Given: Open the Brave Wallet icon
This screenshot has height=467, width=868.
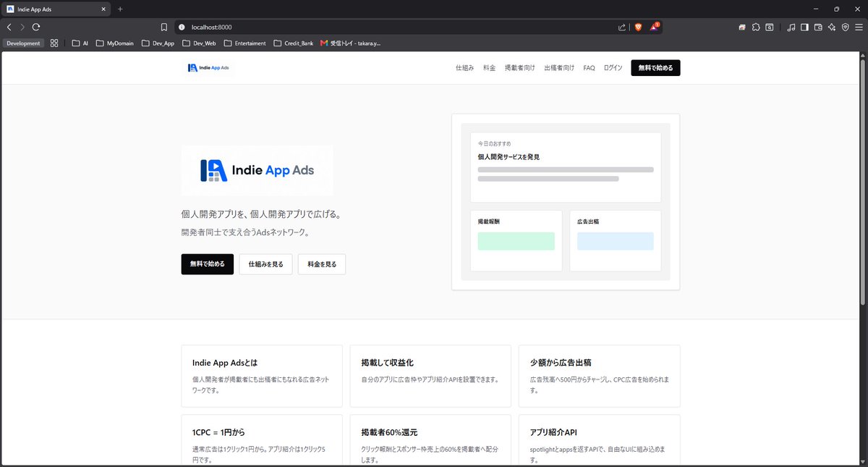Looking at the screenshot, I should (819, 27).
